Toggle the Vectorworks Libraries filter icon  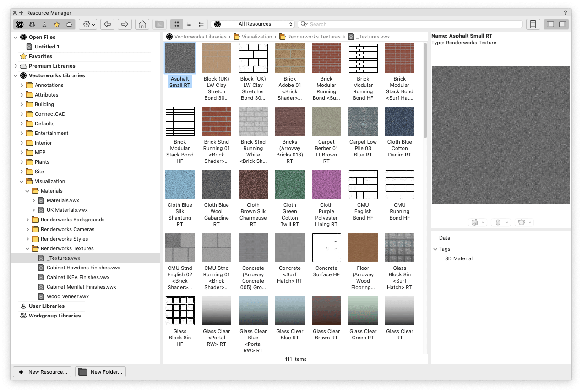(x=20, y=24)
